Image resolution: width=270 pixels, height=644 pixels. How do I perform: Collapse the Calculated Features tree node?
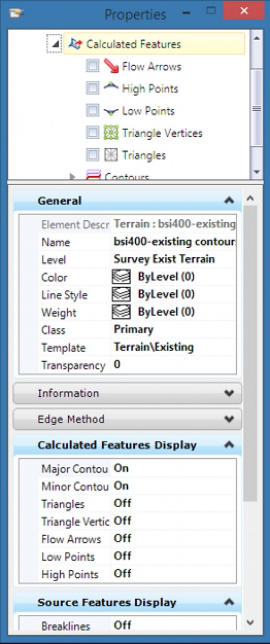pos(55,44)
